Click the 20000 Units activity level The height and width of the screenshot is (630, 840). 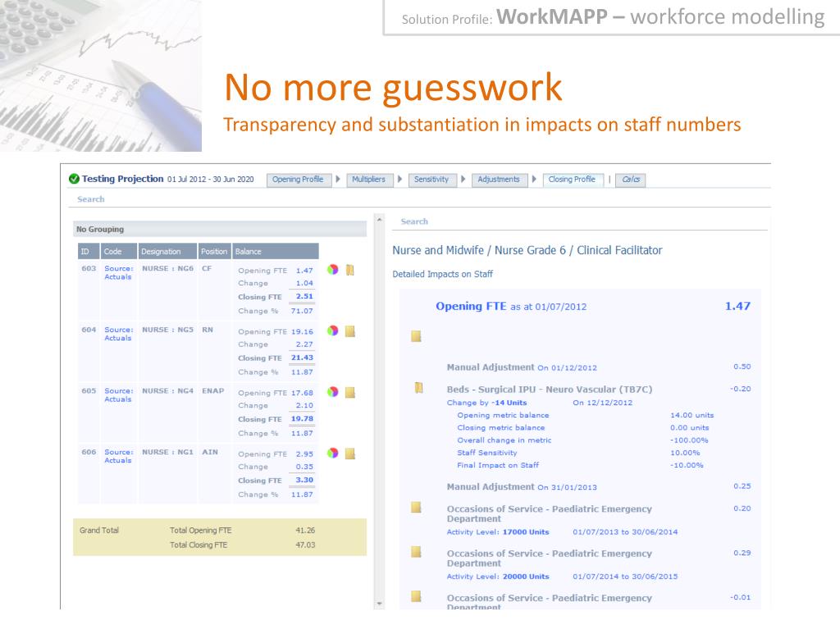point(526,577)
